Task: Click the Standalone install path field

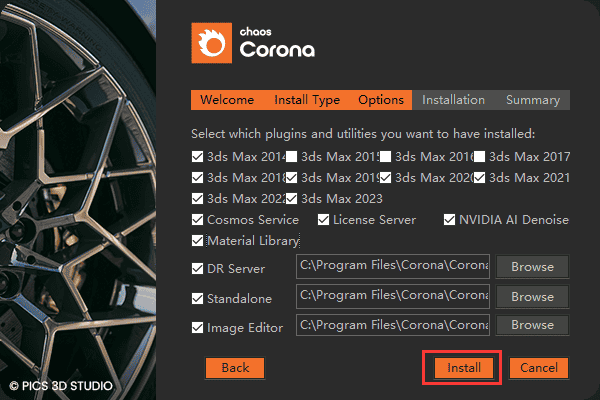Action: 393,296
